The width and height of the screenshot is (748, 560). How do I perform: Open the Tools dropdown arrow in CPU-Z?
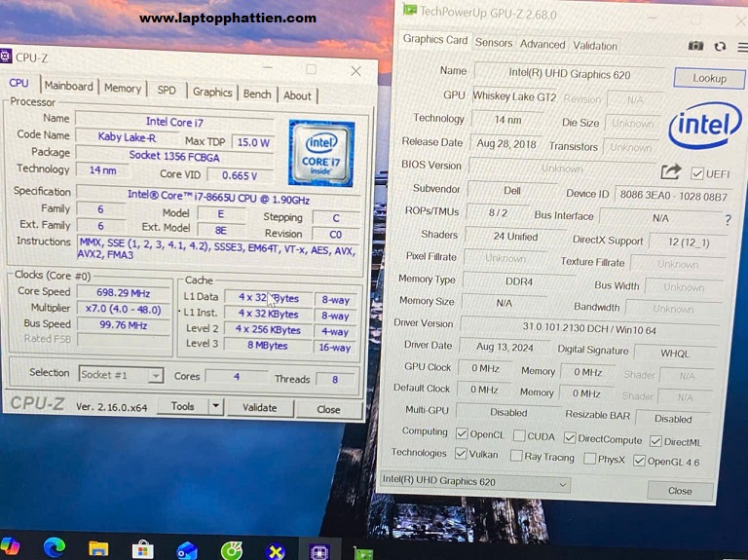pyautogui.click(x=216, y=406)
